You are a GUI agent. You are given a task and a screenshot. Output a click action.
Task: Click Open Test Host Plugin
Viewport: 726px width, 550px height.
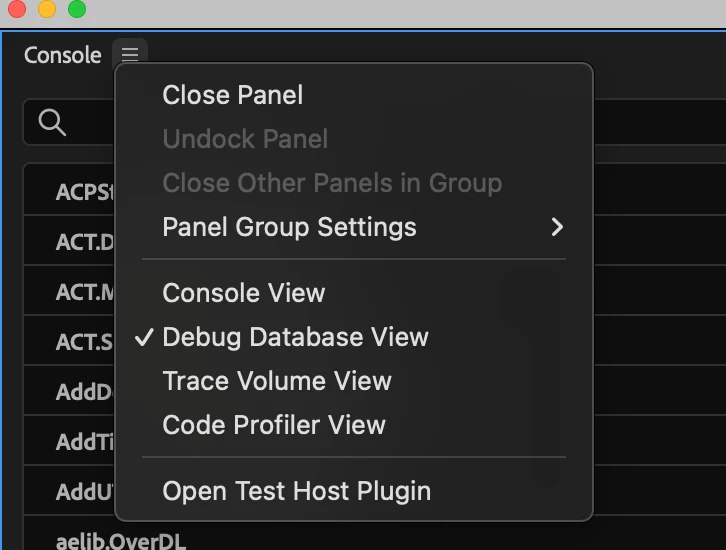pyautogui.click(x=296, y=492)
